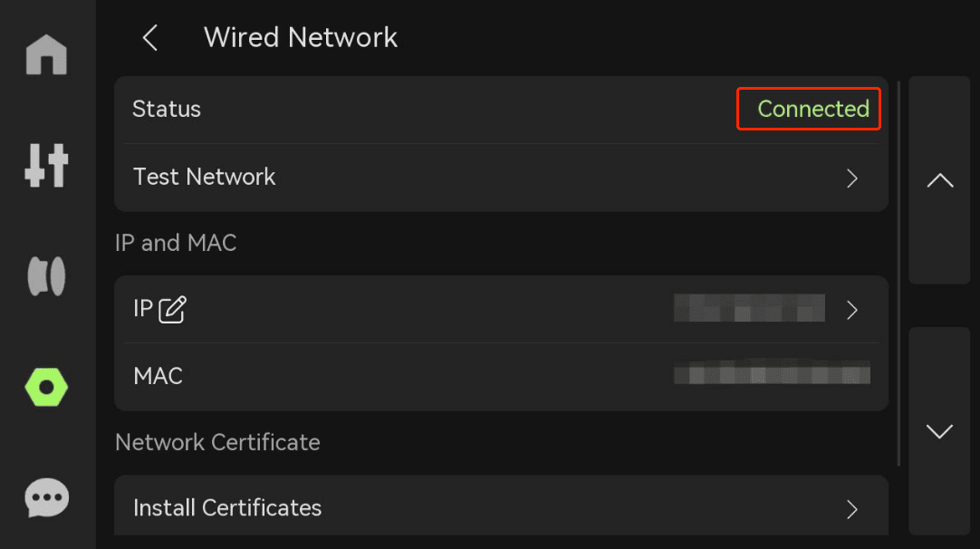This screenshot has height=549, width=980.
Task: Page up with the up arrow button
Action: (x=939, y=180)
